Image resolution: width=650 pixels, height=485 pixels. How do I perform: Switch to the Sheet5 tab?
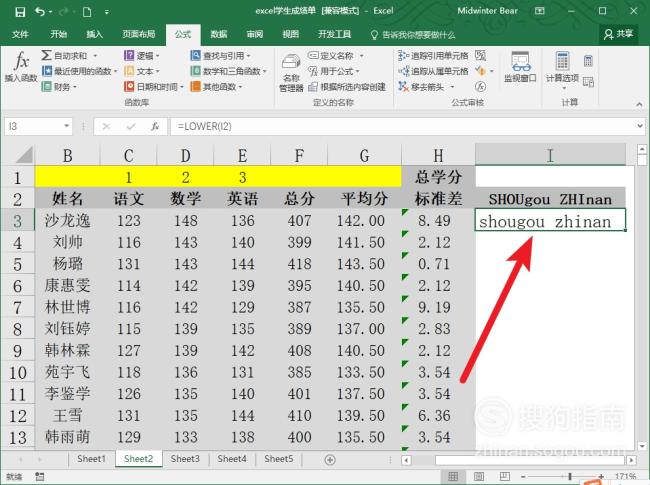279,459
